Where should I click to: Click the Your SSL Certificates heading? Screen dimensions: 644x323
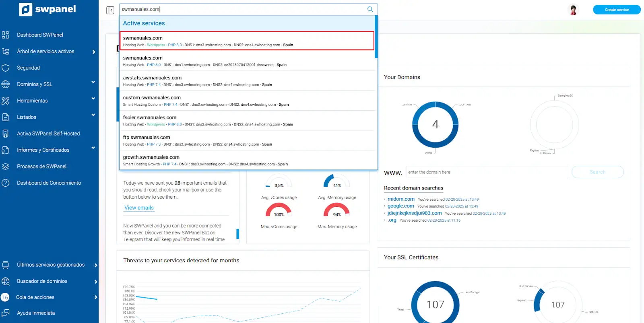coord(411,257)
